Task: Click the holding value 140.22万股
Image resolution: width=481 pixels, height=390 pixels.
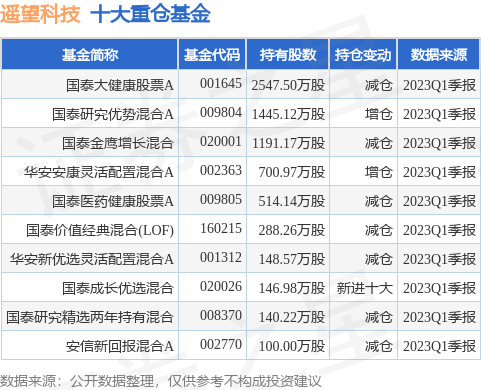Action: (292, 317)
